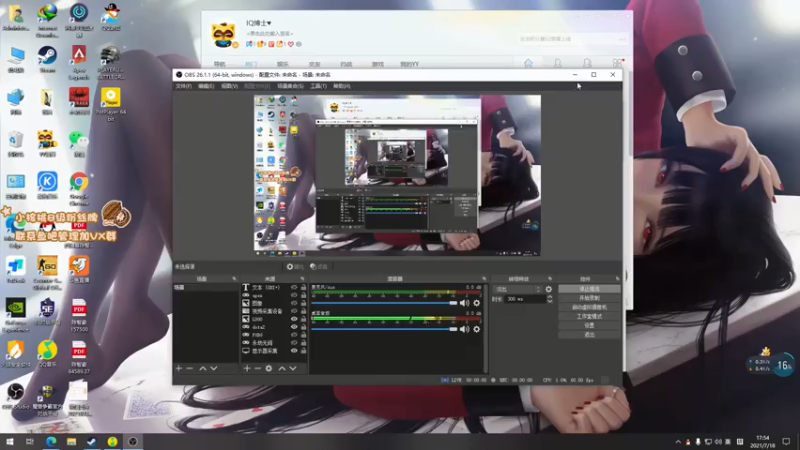800x450 pixels.
Task: Show hidden icons in the system tray
Action: pyautogui.click(x=678, y=442)
